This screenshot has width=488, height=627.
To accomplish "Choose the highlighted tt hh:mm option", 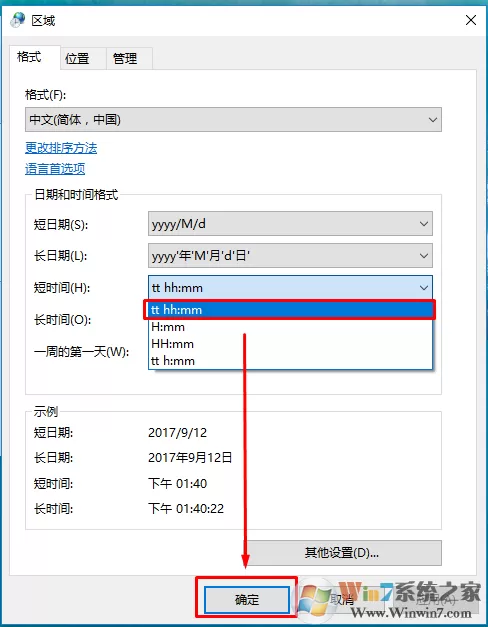I will pyautogui.click(x=290, y=310).
